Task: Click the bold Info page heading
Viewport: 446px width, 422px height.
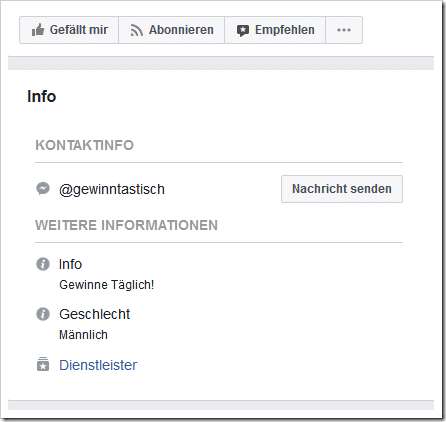Action: pos(42,97)
